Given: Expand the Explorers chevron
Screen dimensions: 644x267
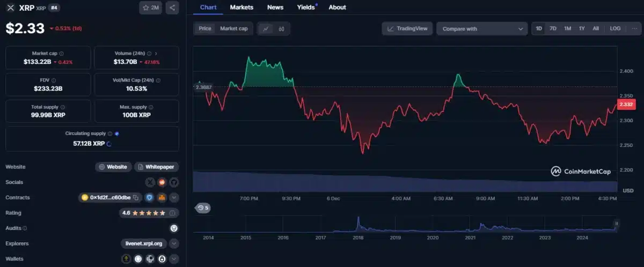Looking at the screenshot, I should (174, 243).
